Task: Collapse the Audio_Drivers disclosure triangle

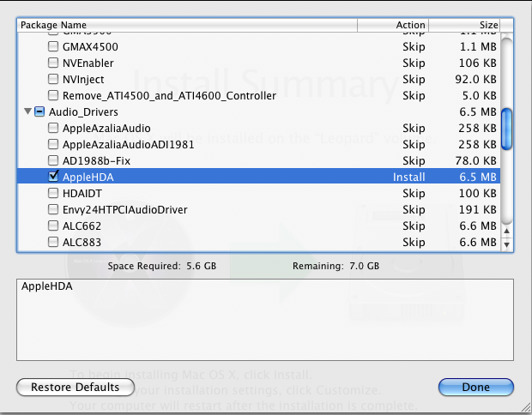Action: pyautogui.click(x=27, y=111)
